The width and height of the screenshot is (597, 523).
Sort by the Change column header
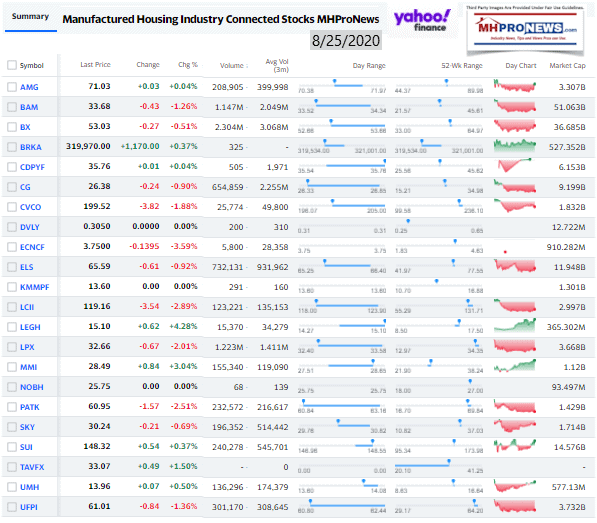[x=148, y=65]
